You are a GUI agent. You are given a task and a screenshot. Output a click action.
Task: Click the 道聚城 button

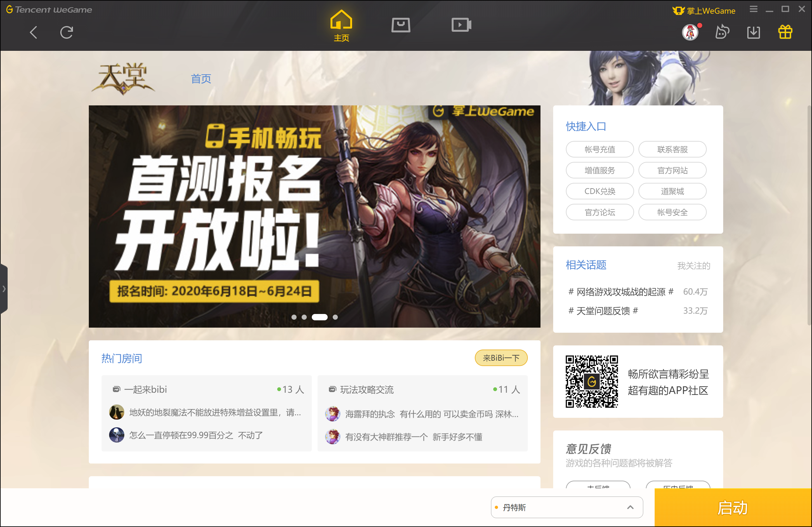(672, 191)
